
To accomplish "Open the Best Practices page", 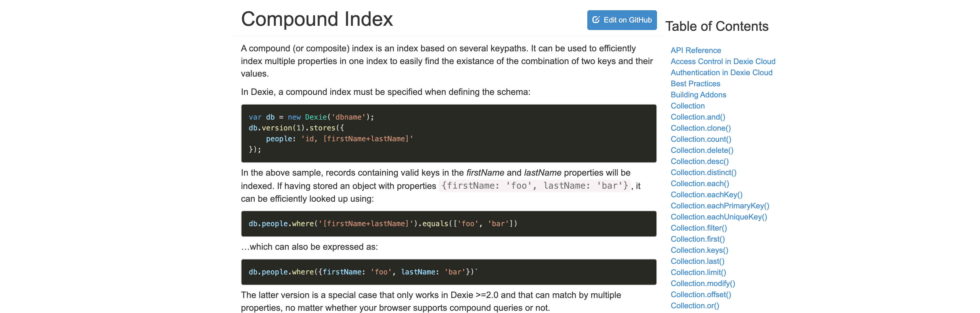I will click(695, 84).
